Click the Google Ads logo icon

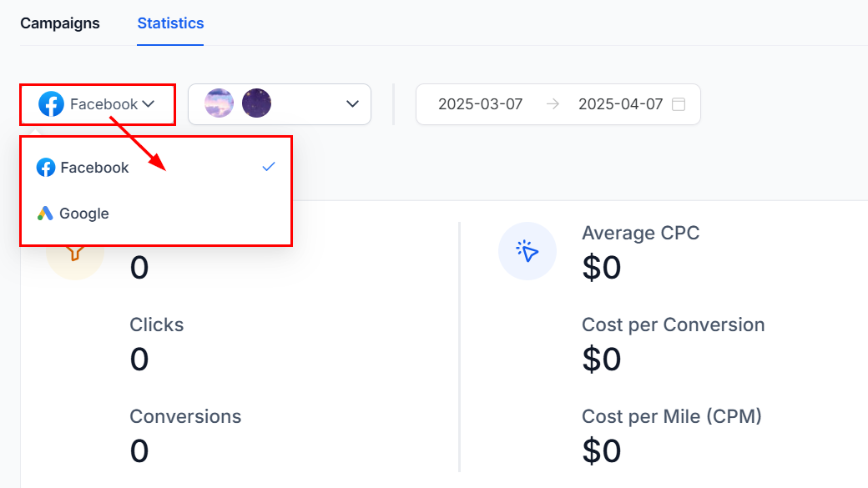coord(45,214)
